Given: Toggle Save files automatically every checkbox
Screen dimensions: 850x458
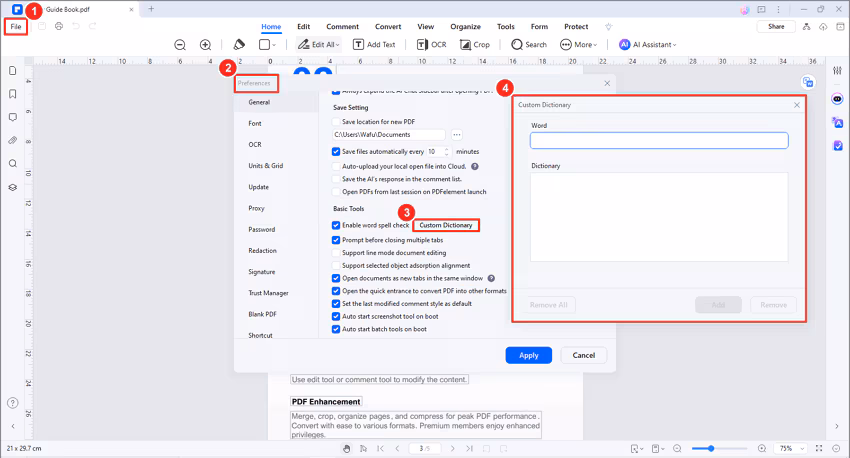Looking at the screenshot, I should click(336, 152).
